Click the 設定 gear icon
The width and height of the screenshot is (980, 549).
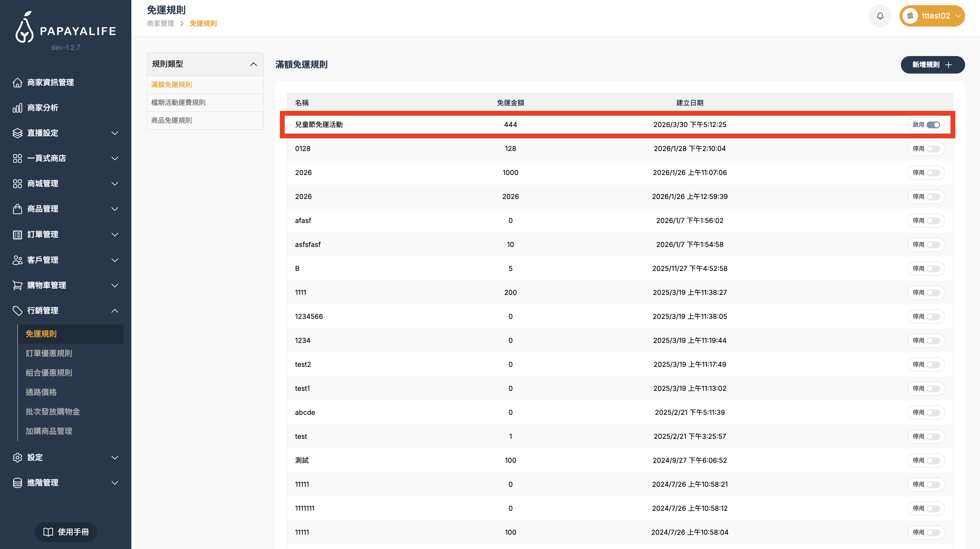tap(18, 457)
